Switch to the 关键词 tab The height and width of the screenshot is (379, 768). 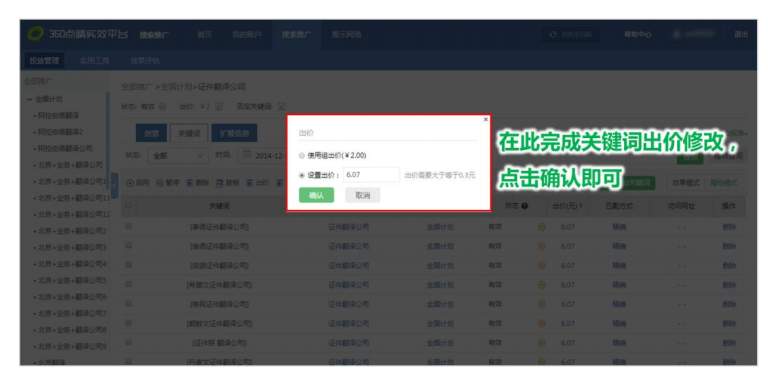coord(189,133)
